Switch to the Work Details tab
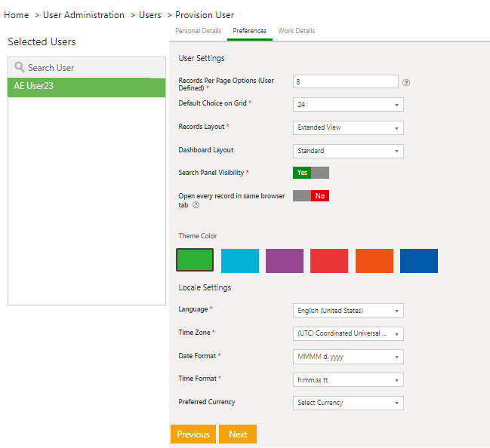 click(x=297, y=31)
